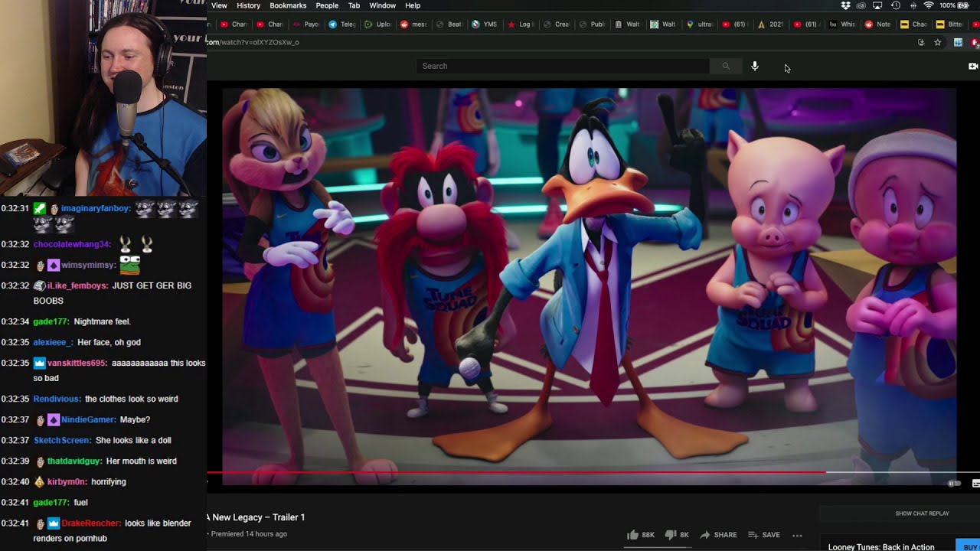Switch to the Upload browser tab
Image resolution: width=980 pixels, height=551 pixels.
(378, 24)
